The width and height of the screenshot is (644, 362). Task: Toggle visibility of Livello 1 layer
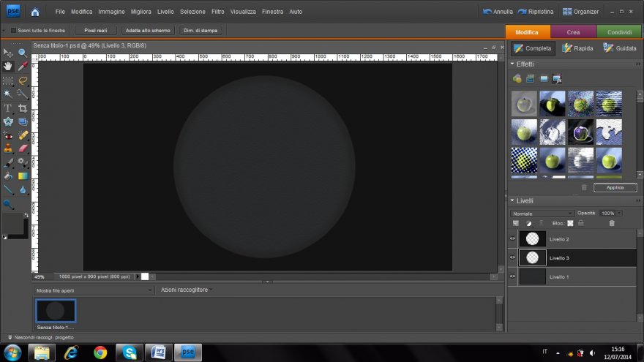[512, 276]
